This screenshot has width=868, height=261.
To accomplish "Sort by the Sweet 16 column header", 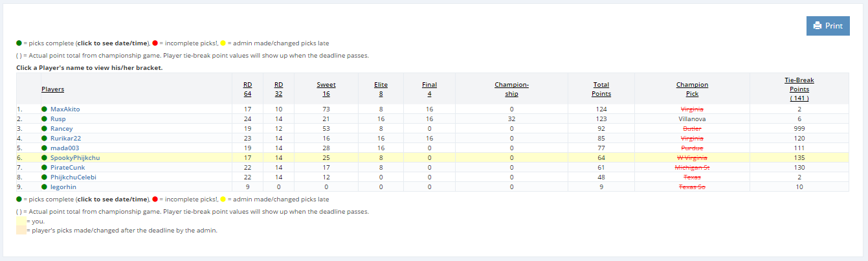I will pos(326,89).
